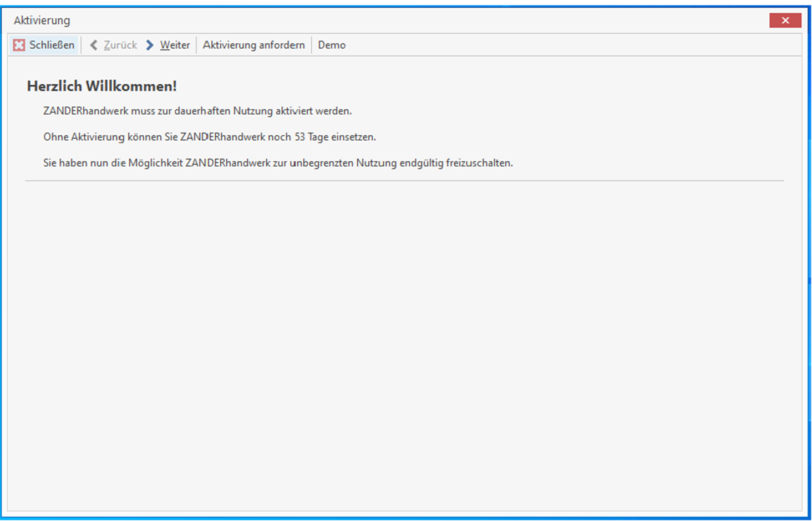Click the word Tage in the trial message

pos(318,137)
